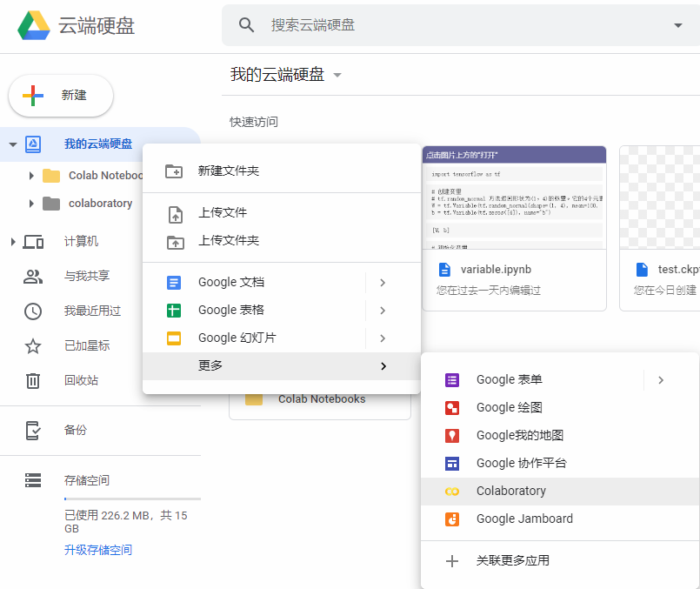Select Colaboratory in the submenu
This screenshot has width=700, height=589.
pyautogui.click(x=560, y=492)
